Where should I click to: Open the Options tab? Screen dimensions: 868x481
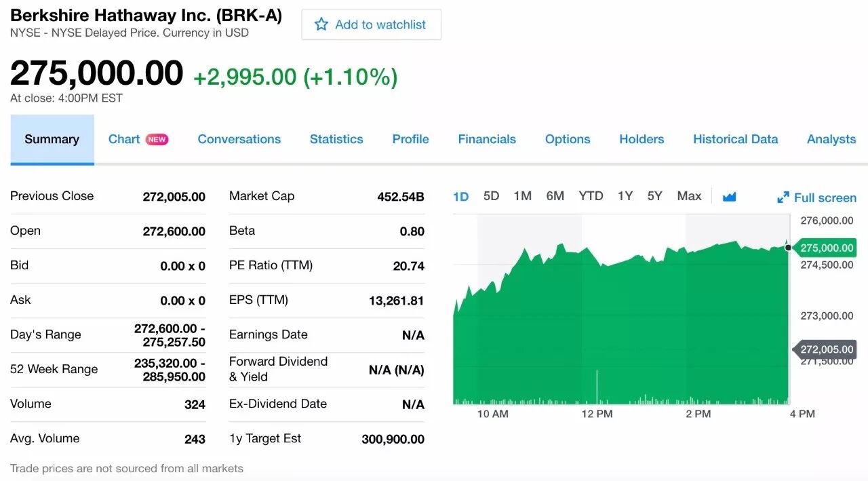pos(568,139)
